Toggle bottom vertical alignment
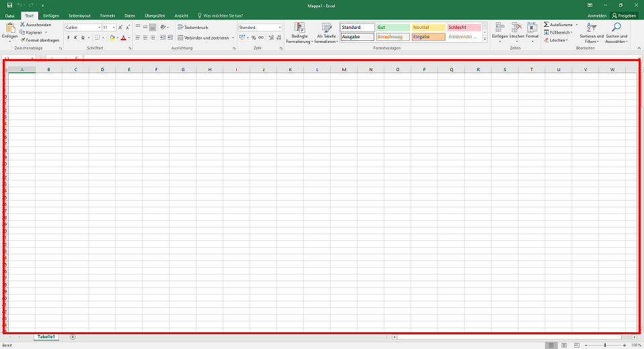Screen dimensions: 644x349 (153, 27)
